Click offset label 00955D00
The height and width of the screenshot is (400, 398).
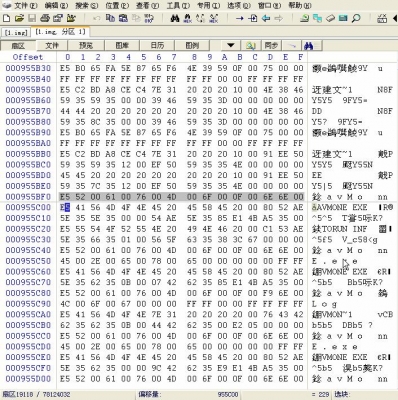(x=28, y=379)
